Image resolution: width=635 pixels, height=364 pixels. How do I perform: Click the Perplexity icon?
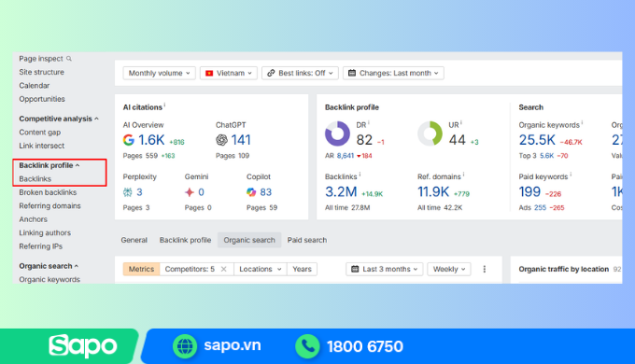(128, 192)
